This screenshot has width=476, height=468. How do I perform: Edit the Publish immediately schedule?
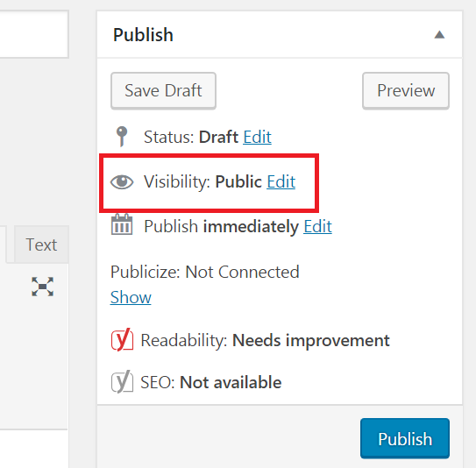[318, 226]
